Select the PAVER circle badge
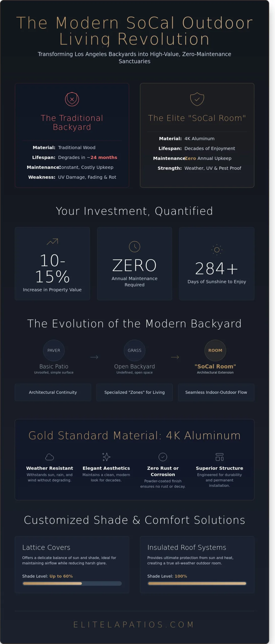The height and width of the screenshot is (644, 275). (54, 350)
